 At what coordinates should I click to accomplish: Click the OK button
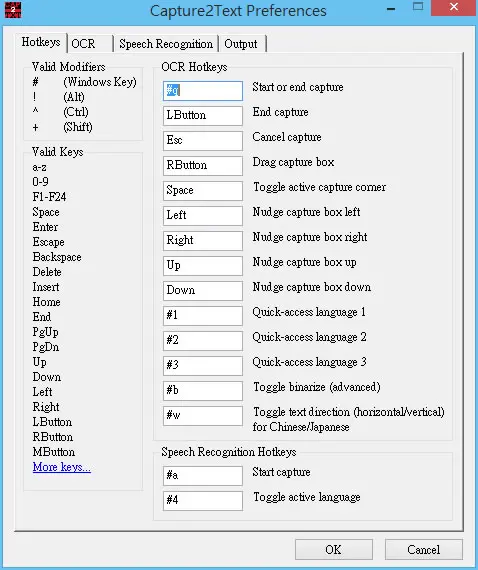tap(334, 549)
